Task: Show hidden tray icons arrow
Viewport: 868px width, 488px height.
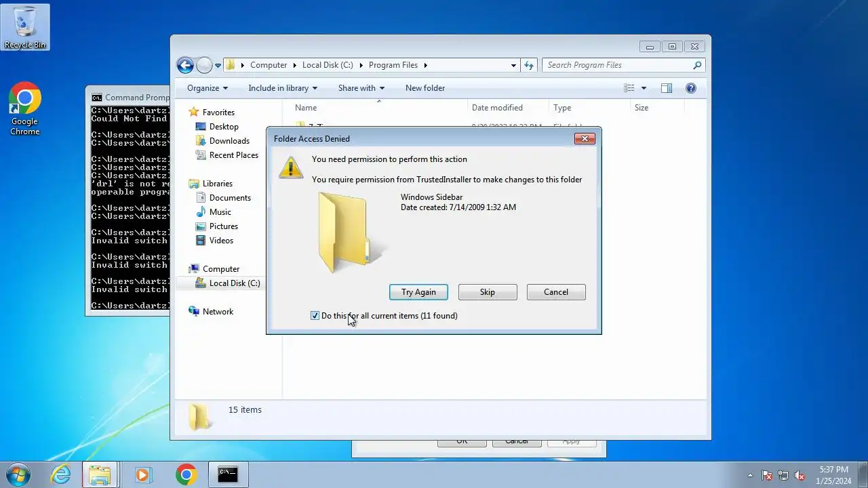Action: pyautogui.click(x=750, y=475)
